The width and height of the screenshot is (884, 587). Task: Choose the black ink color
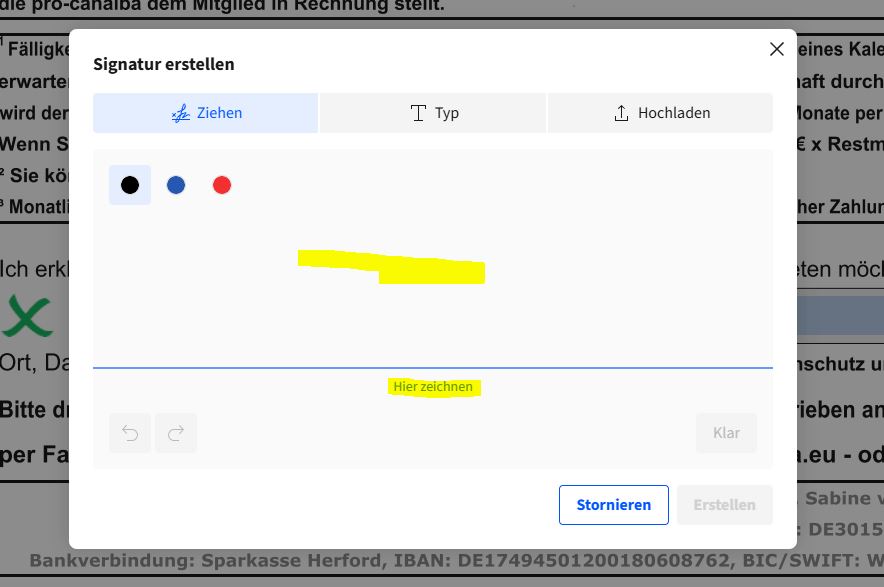[130, 185]
